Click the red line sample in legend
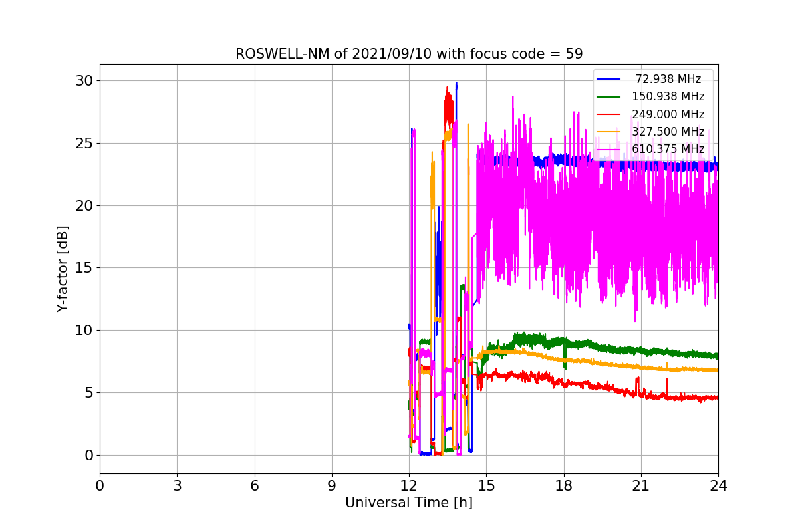 click(608, 114)
